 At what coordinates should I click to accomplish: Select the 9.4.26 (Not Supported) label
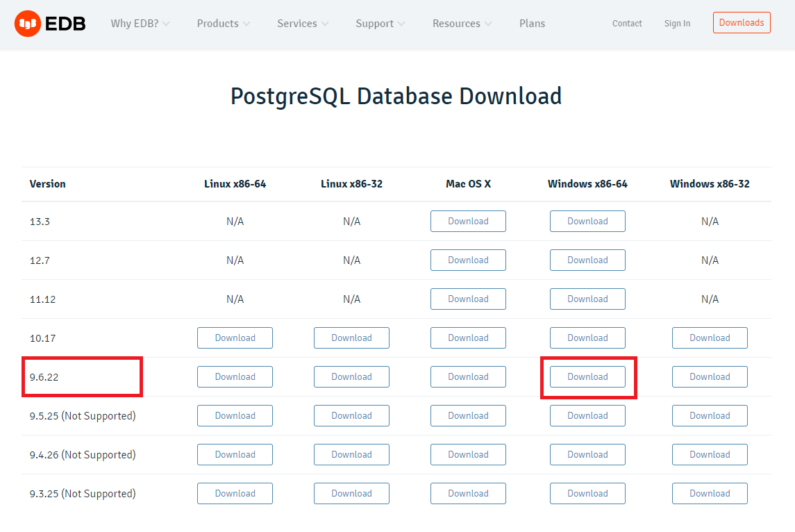pyautogui.click(x=83, y=455)
